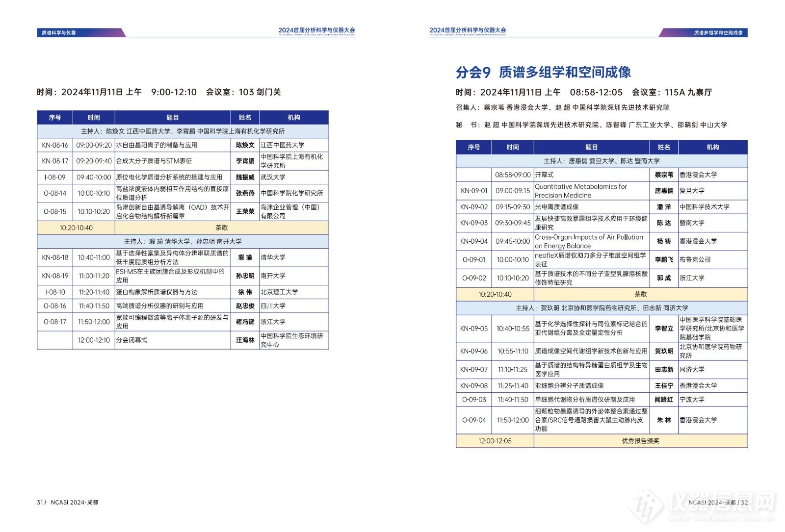Select page footer 31 / NCASI 2024·成都

67,503
